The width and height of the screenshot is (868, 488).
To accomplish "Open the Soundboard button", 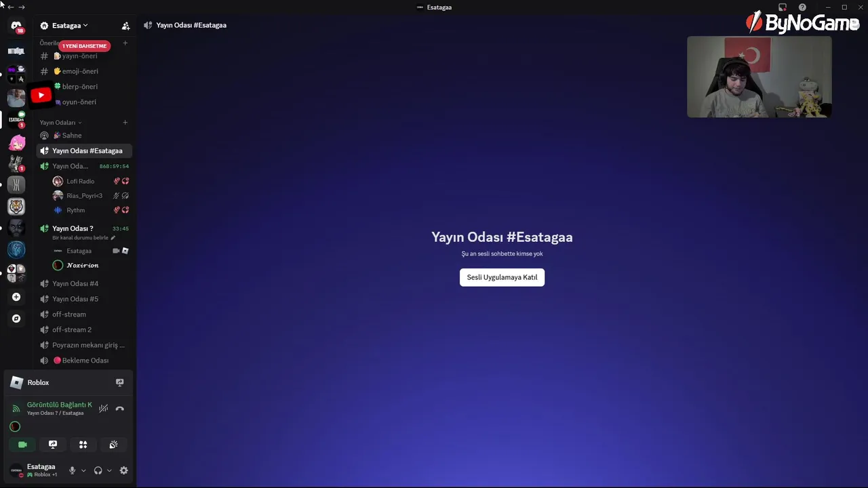I will pyautogui.click(x=113, y=445).
